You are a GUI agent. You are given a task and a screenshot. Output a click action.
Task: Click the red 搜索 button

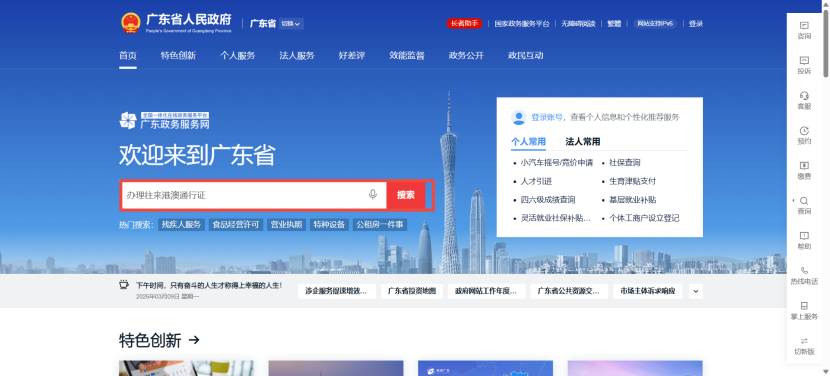(x=405, y=195)
